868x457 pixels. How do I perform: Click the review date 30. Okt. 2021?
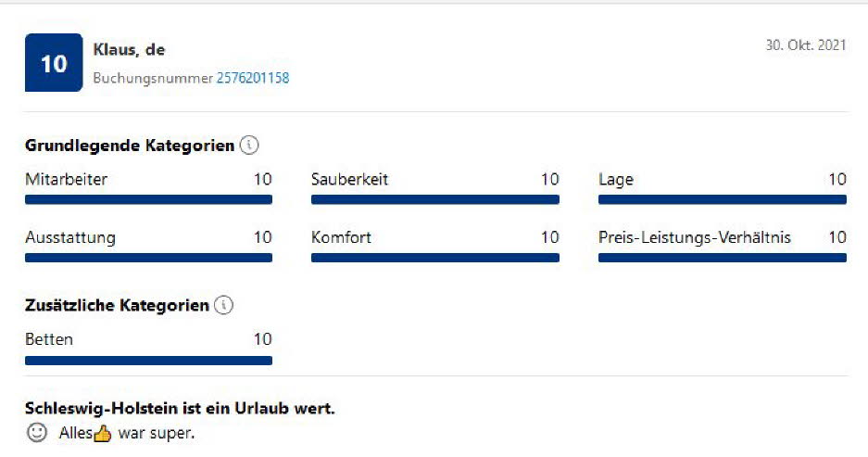point(806,44)
